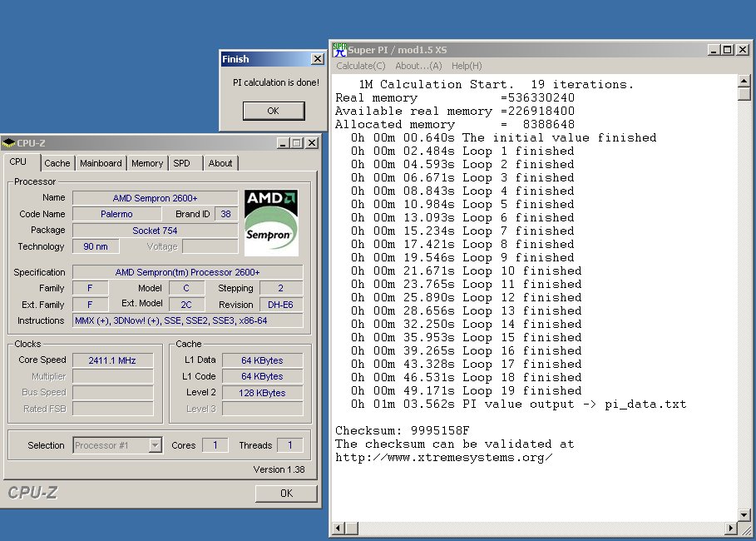Viewport: 756px width, 541px height.
Task: Click the empty Voltage field
Action: point(210,246)
